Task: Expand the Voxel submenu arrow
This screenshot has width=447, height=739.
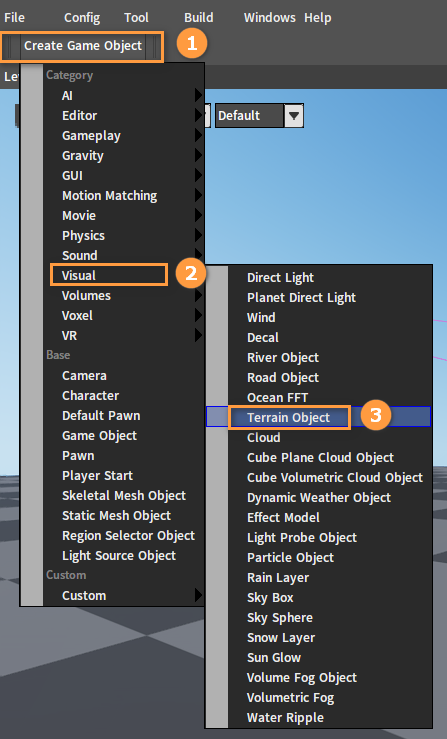Action: (x=199, y=315)
